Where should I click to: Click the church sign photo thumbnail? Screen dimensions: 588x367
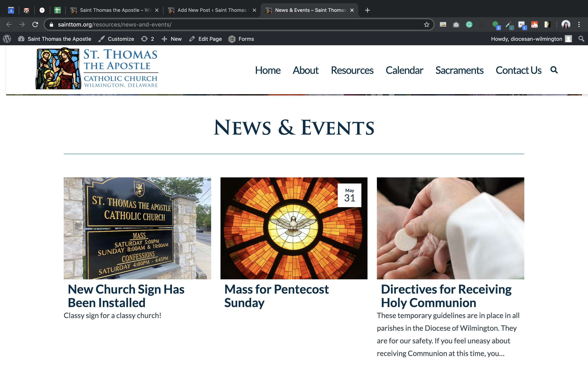pyautogui.click(x=137, y=228)
